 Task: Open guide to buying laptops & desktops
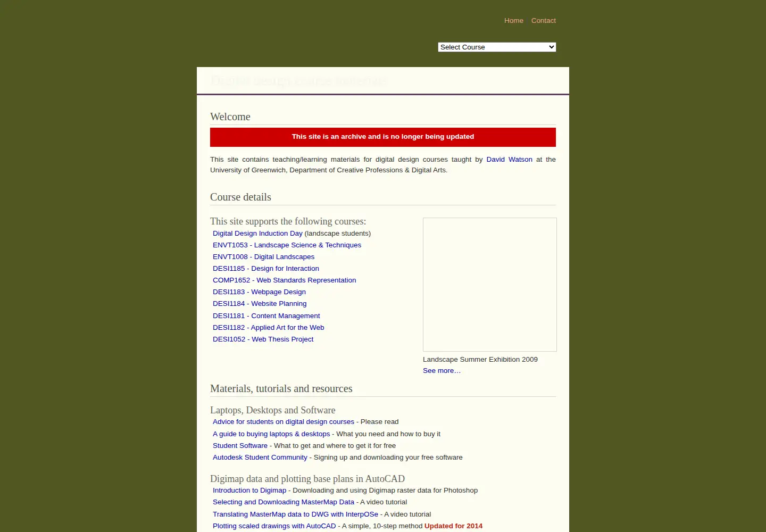[271, 434]
